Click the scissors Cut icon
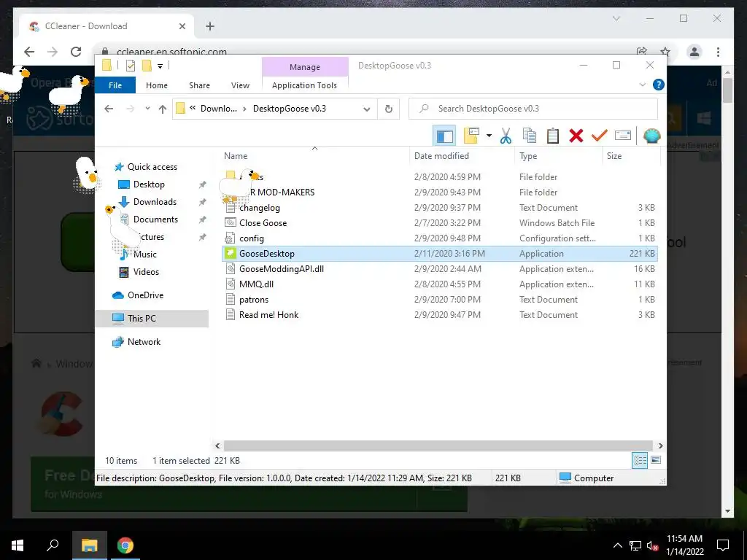Screen dimensions: 747x560 click(x=506, y=136)
